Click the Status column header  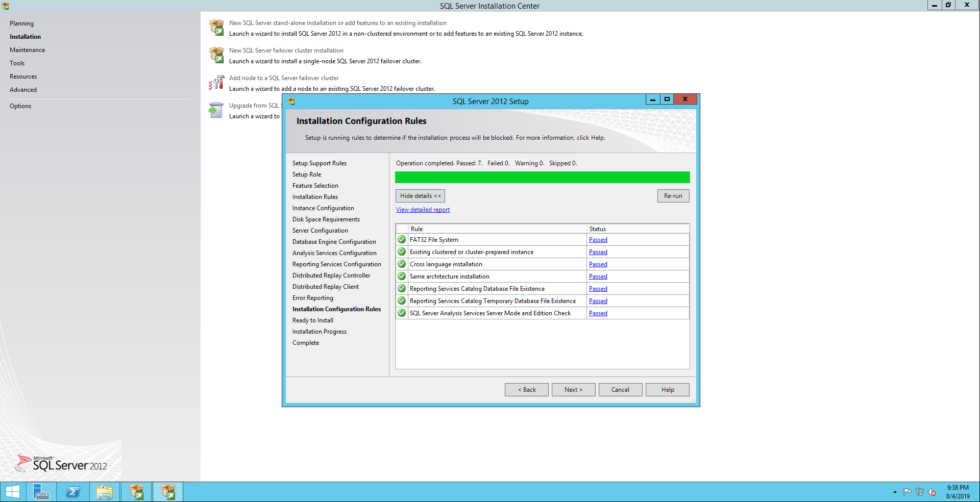pos(597,229)
